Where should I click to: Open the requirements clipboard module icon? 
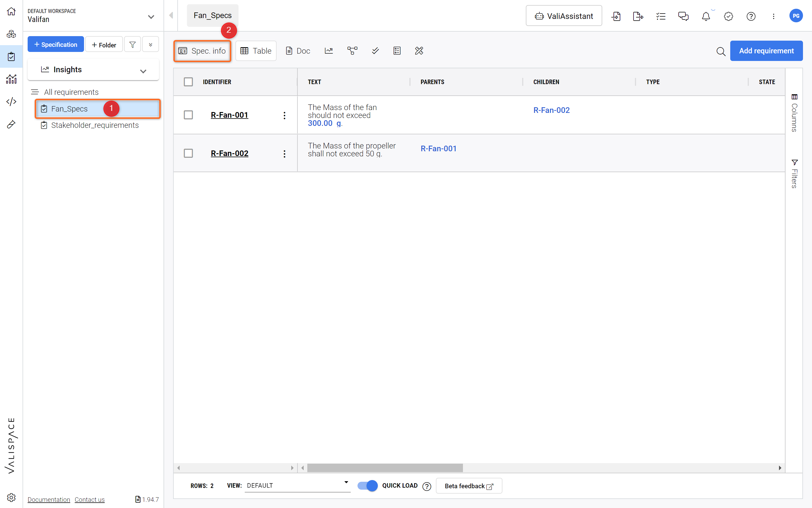pyautogui.click(x=11, y=56)
